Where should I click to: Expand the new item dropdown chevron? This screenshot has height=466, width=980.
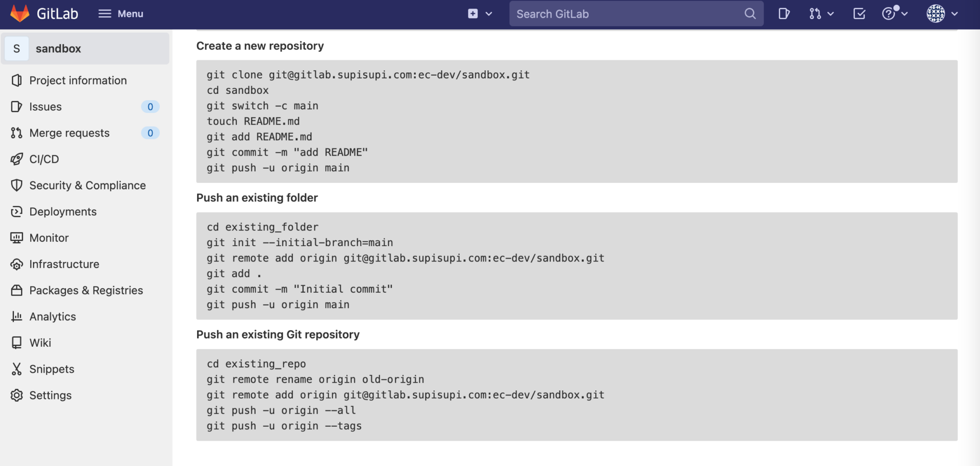pos(488,13)
